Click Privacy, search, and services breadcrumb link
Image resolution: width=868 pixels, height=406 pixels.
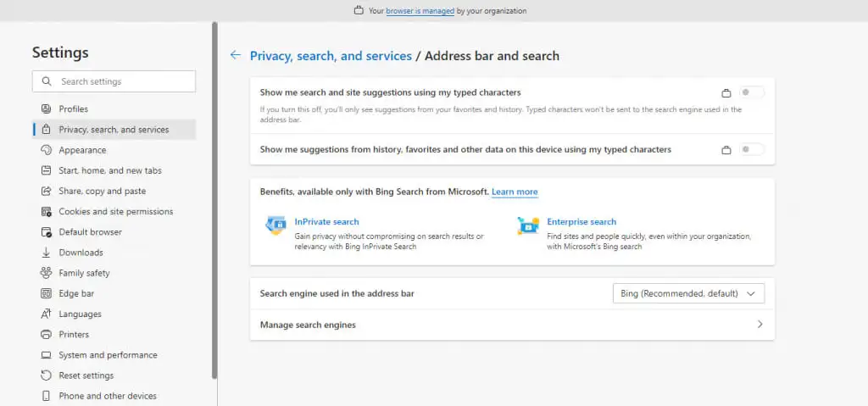point(331,56)
